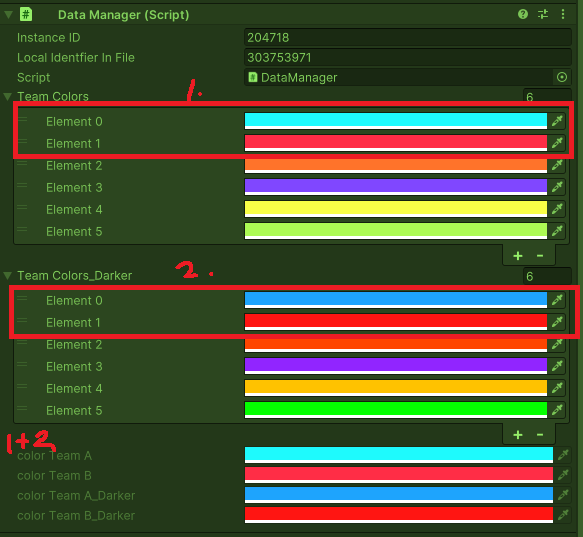Open Data Manager component help reference
583x537 pixels.
click(x=523, y=15)
